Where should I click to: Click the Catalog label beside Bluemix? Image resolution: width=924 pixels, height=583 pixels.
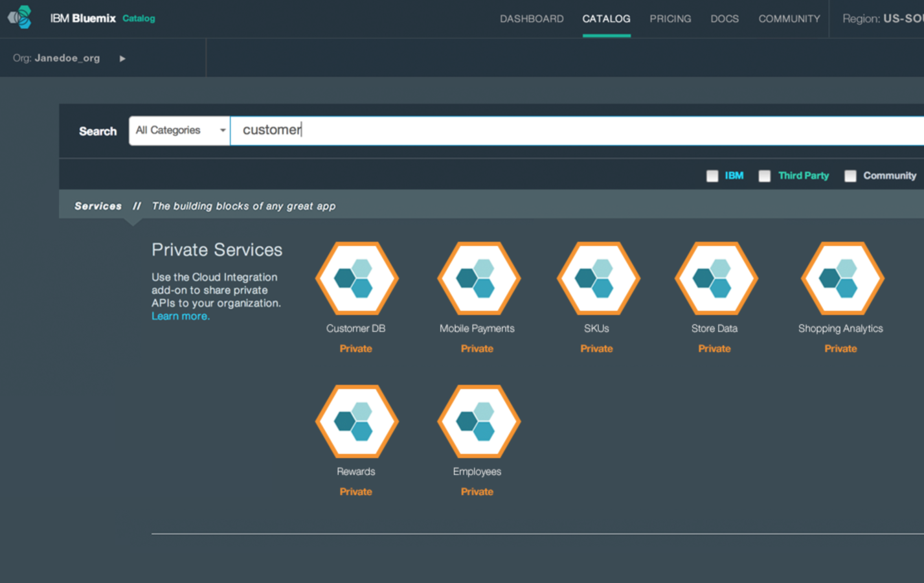click(x=139, y=18)
